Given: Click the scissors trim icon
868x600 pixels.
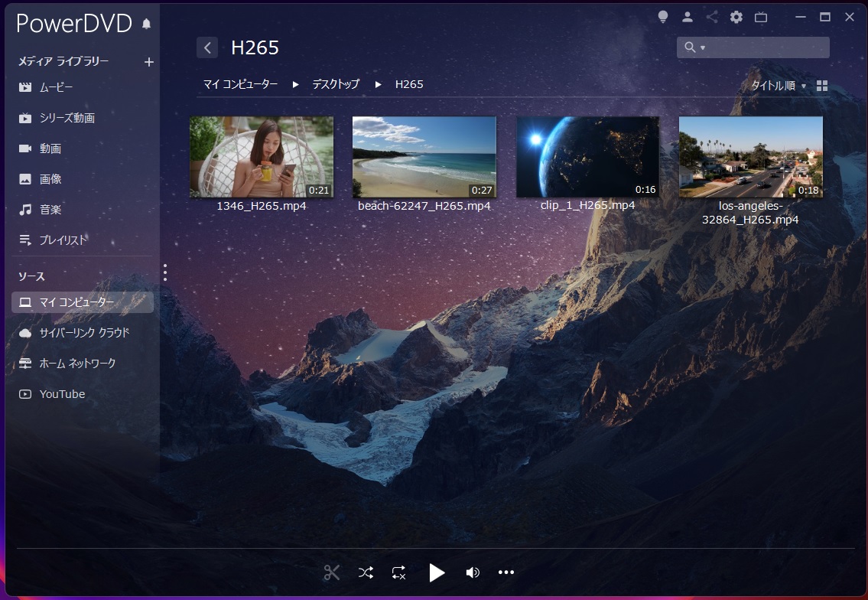Looking at the screenshot, I should tap(331, 572).
